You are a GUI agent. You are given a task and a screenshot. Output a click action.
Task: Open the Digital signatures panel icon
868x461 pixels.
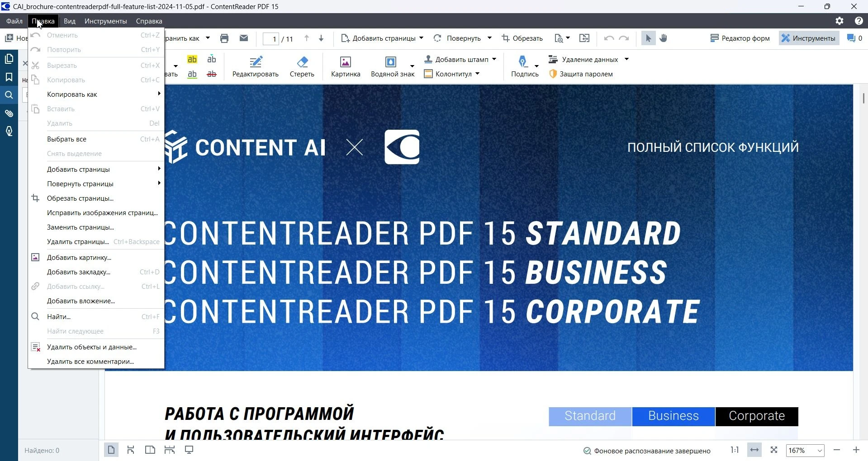(x=9, y=131)
